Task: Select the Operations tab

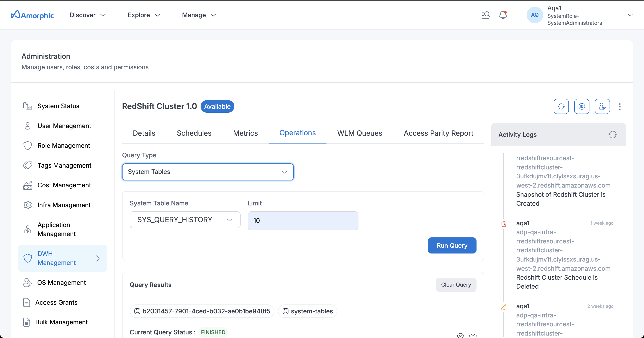Action: pos(297,133)
